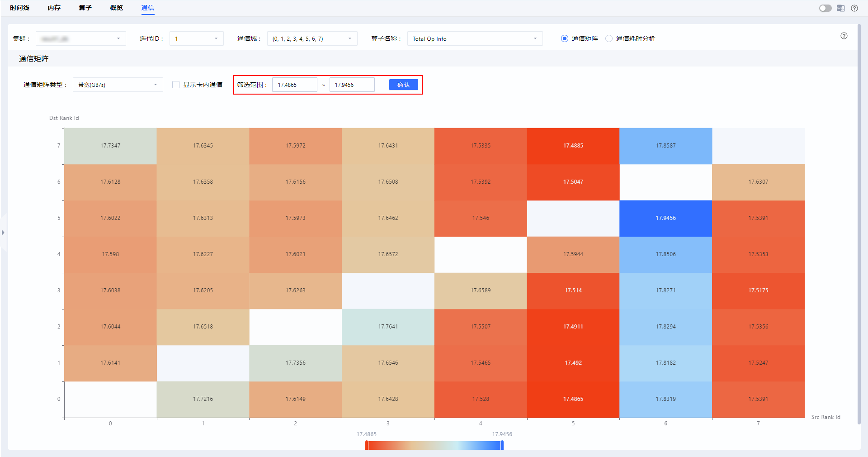Image resolution: width=868 pixels, height=457 pixels.
Task: Click heatmap cell 17.8182
Action: (665, 363)
